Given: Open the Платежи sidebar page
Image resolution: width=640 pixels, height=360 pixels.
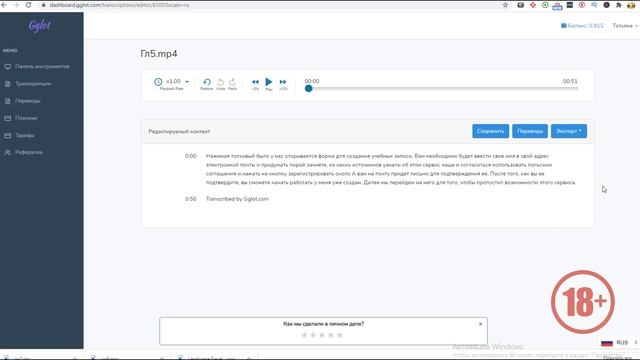Looking at the screenshot, I should coord(26,118).
